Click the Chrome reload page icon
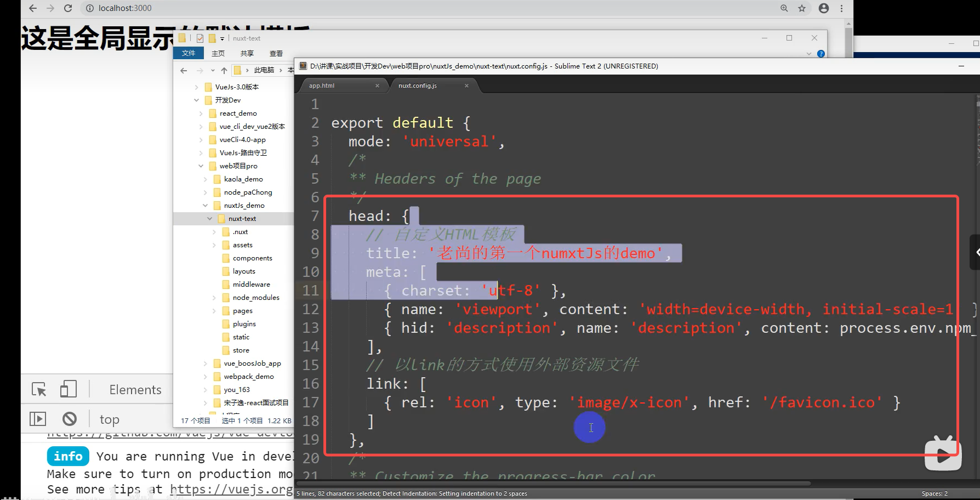The width and height of the screenshot is (980, 500). click(x=68, y=8)
